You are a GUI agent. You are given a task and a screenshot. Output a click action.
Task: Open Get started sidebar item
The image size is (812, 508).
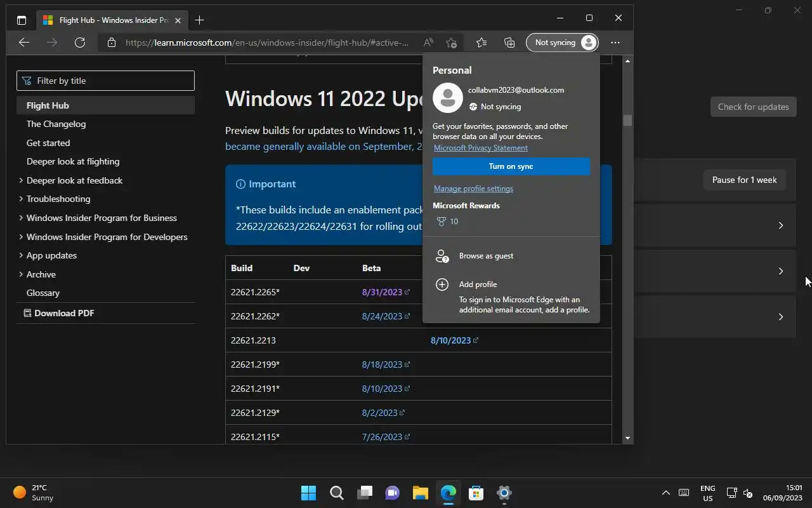[x=48, y=143]
